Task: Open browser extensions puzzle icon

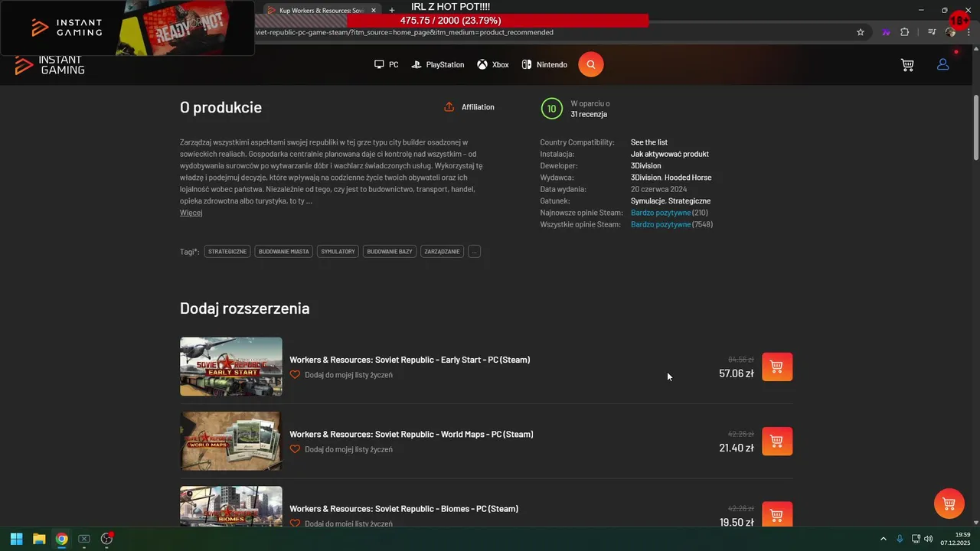Action: (x=905, y=32)
